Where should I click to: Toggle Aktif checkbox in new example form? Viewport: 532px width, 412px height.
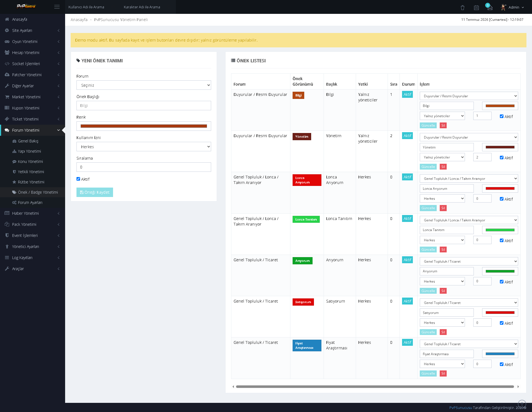78,179
